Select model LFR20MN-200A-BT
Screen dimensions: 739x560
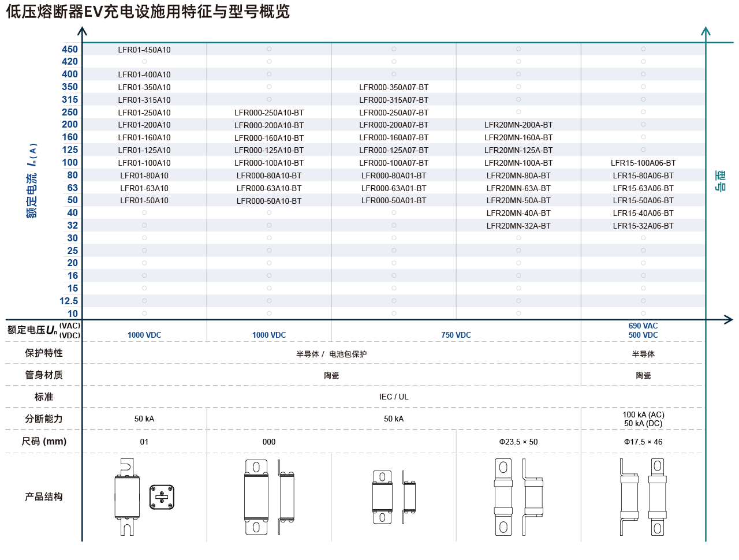pyautogui.click(x=518, y=125)
